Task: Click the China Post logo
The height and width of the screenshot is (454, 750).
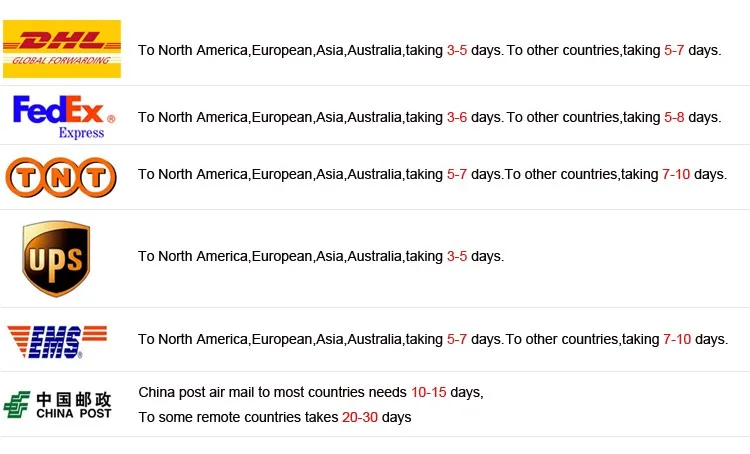Action: click(x=58, y=404)
